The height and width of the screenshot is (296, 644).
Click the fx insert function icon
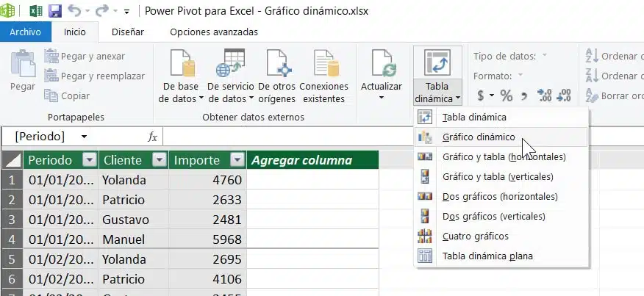tap(152, 137)
